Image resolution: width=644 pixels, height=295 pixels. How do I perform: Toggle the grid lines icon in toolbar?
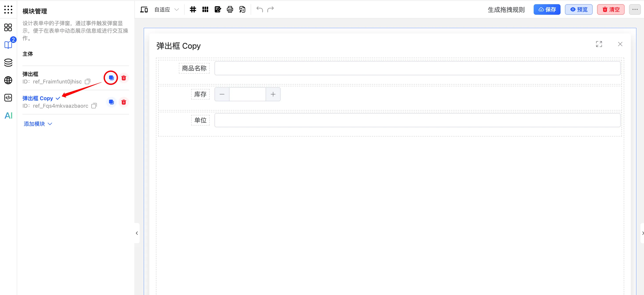193,9
